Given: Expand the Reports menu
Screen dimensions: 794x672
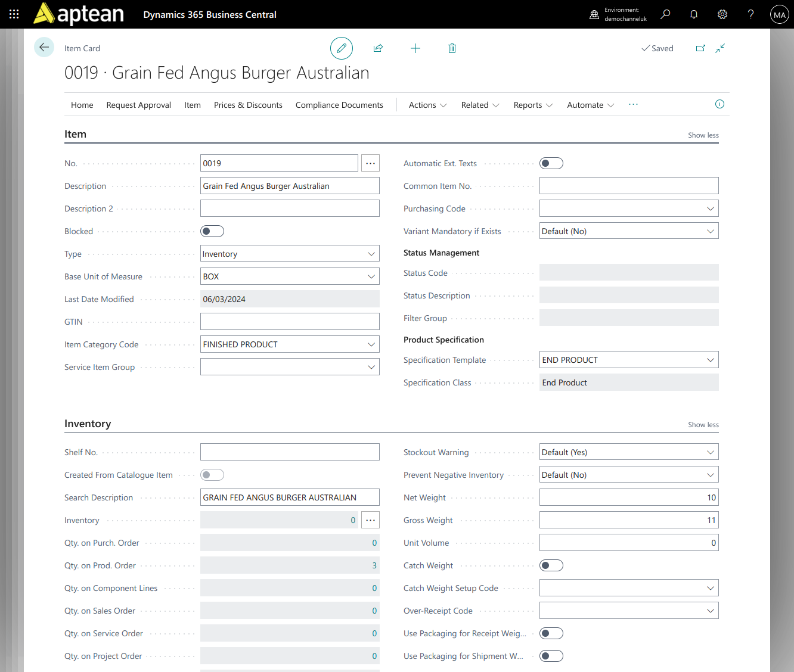Looking at the screenshot, I should (533, 105).
